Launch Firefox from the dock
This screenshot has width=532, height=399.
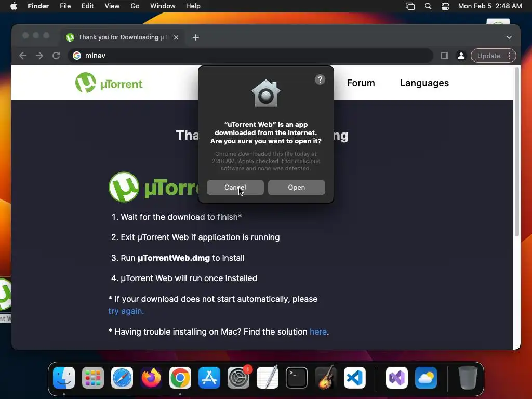[x=151, y=378]
